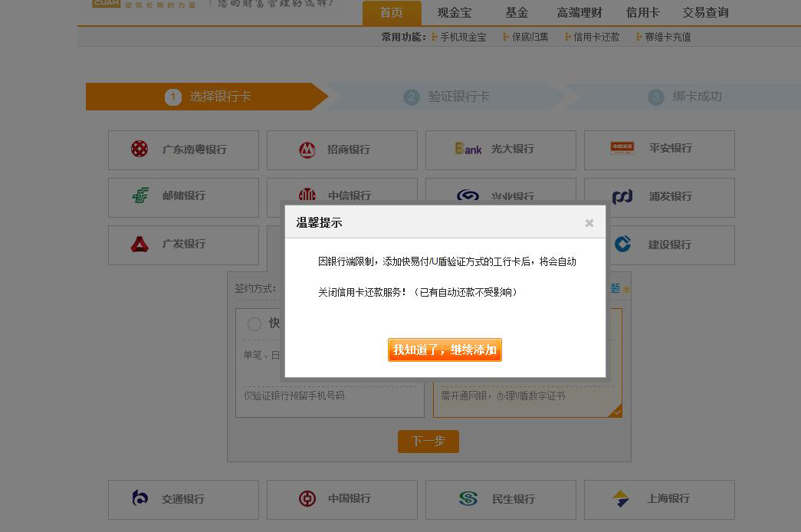Close the 温馨提示 dialog with X
The height and width of the screenshot is (532, 801).
[589, 223]
